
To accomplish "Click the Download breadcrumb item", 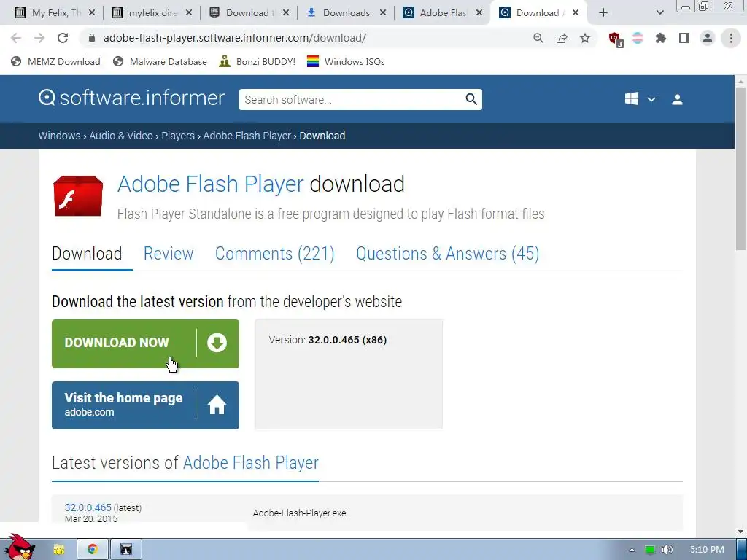I will [x=322, y=136].
